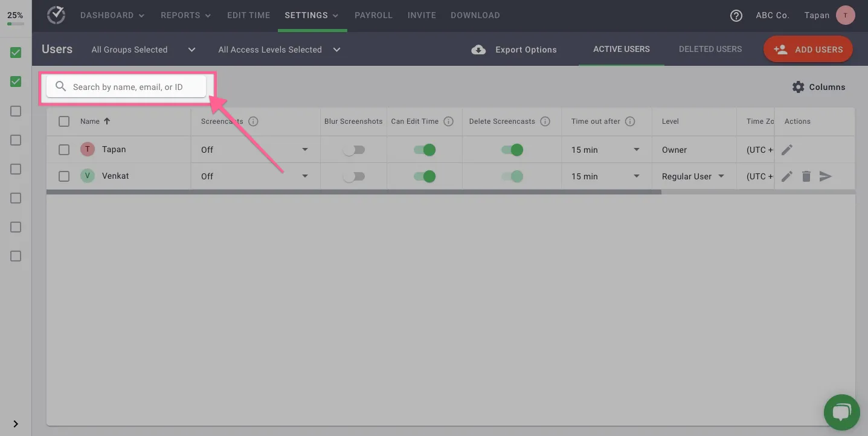868x436 pixels.
Task: Open Screencasts Off dropdown for Venkat
Action: click(x=255, y=176)
